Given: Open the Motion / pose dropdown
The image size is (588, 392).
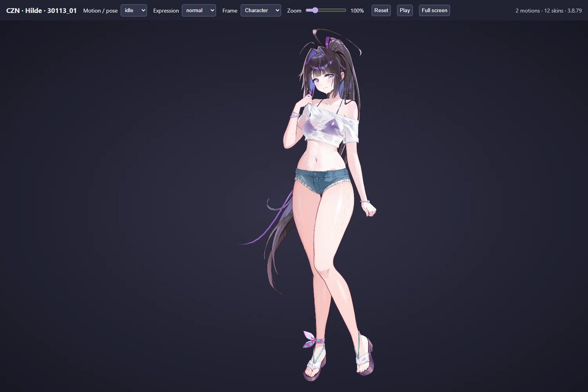Looking at the screenshot, I should (134, 11).
